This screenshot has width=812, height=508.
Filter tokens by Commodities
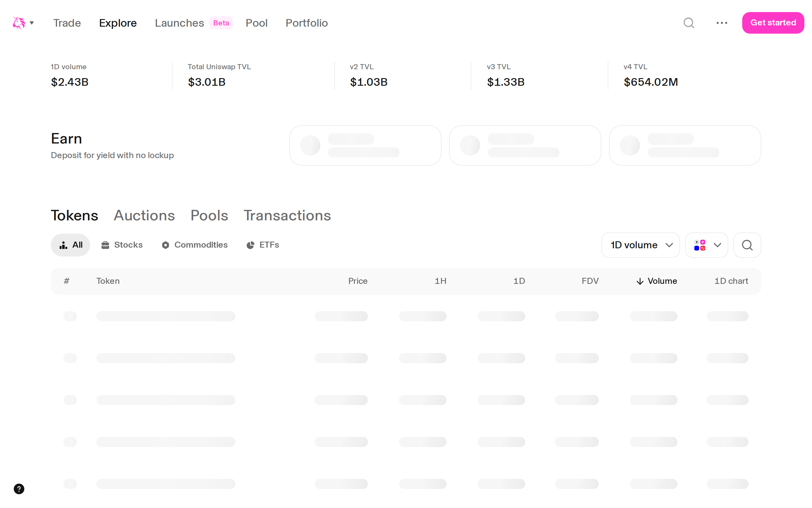pos(195,245)
